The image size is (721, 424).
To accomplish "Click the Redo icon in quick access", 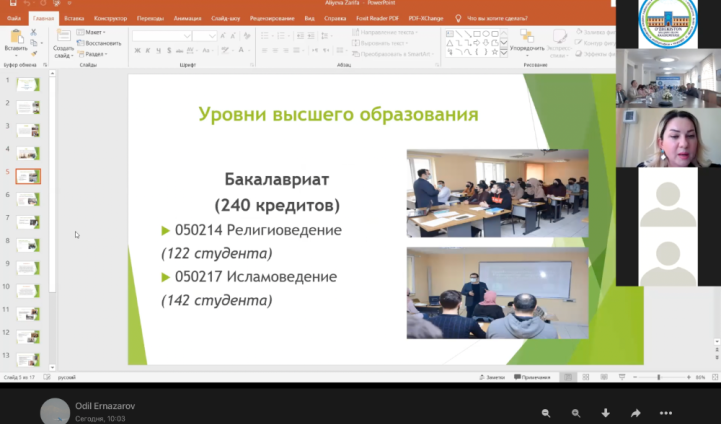I will 43,3.
